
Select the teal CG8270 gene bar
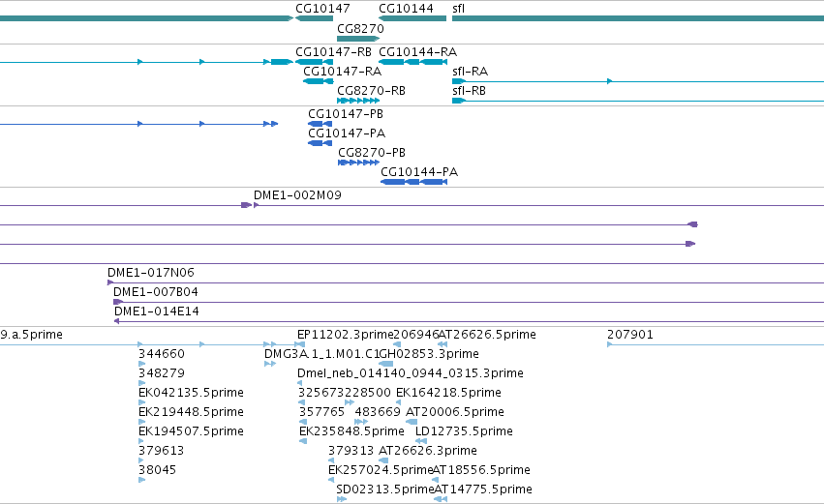[x=358, y=39]
